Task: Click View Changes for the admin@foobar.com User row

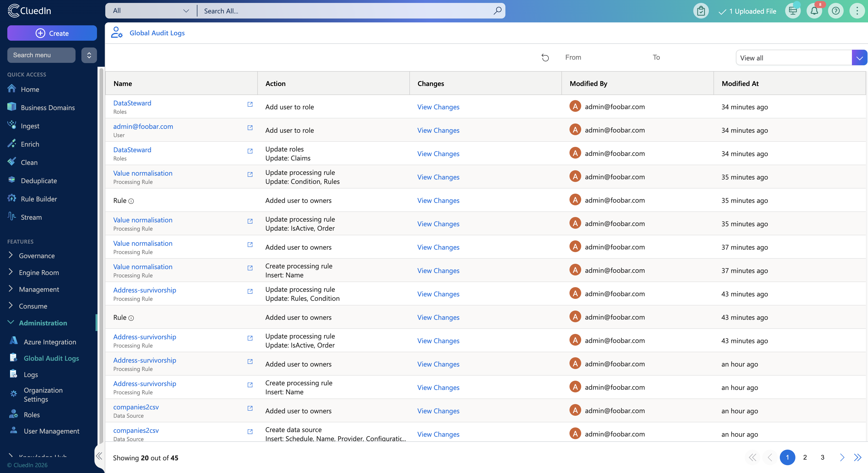Action: (438, 130)
